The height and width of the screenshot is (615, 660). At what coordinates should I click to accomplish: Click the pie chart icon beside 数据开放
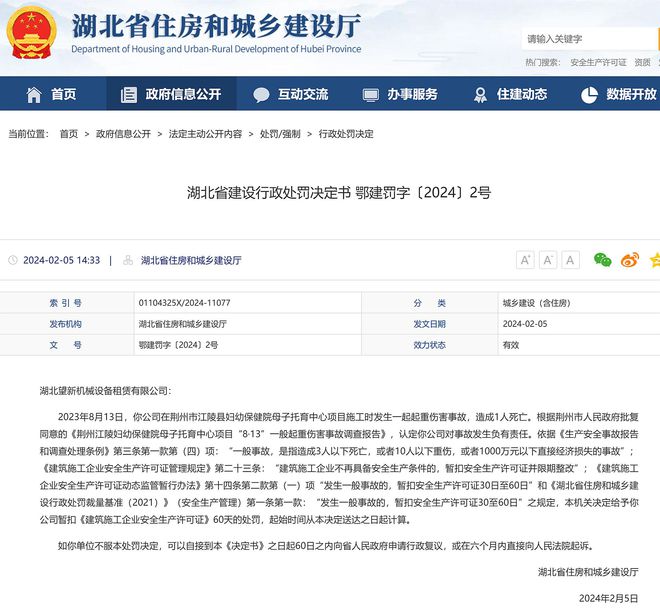[x=589, y=95]
